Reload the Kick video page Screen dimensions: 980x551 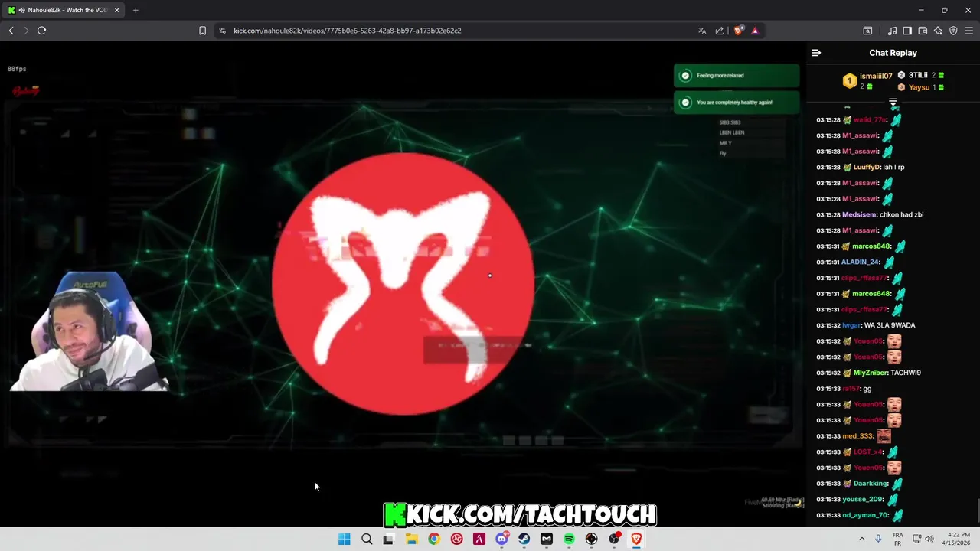click(41, 31)
